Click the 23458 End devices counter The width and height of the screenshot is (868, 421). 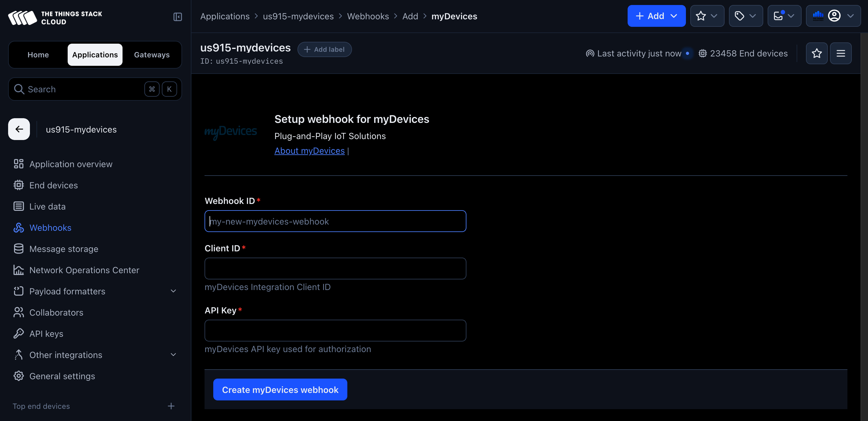click(743, 53)
